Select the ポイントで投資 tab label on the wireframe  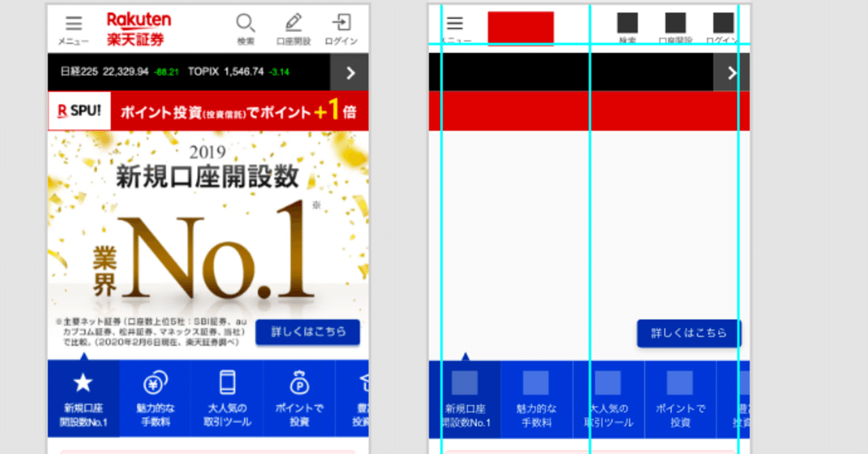(x=680, y=416)
